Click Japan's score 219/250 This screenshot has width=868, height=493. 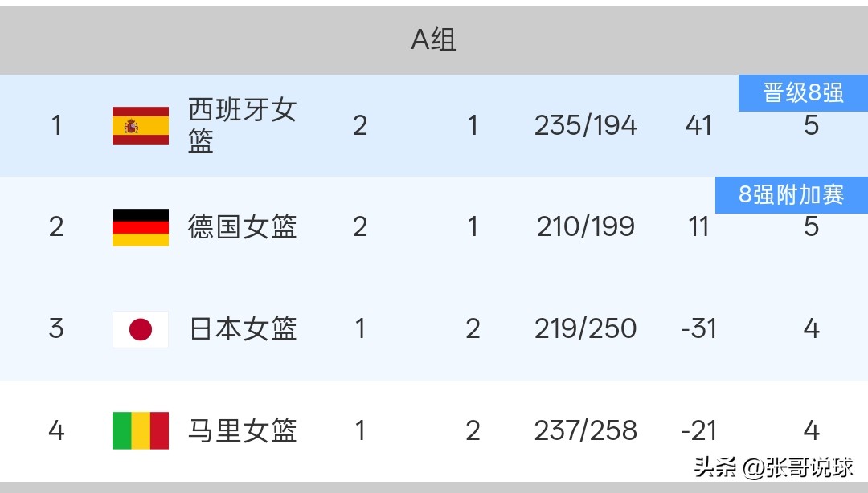pyautogui.click(x=586, y=328)
